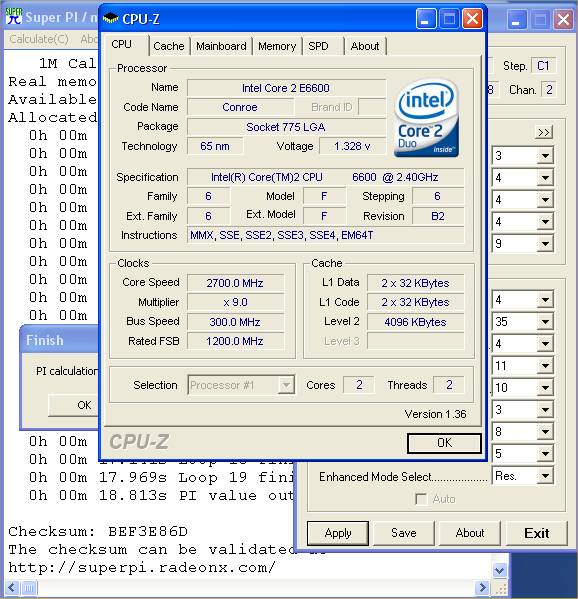Open the dropdown showing value 5
The height and width of the screenshot is (599, 578).
(x=545, y=454)
